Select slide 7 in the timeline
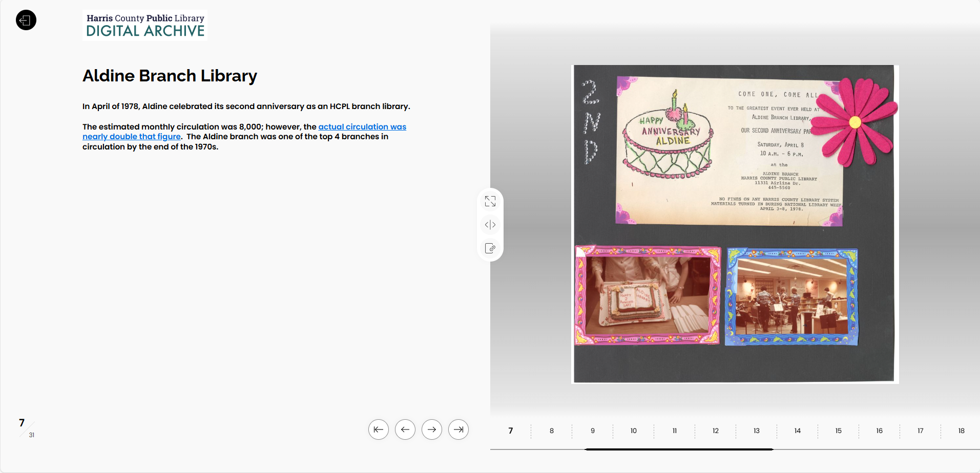 coord(511,431)
